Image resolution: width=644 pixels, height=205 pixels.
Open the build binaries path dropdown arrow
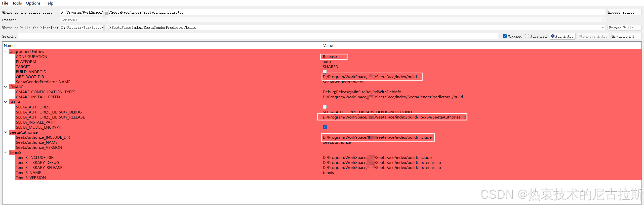coord(603,27)
